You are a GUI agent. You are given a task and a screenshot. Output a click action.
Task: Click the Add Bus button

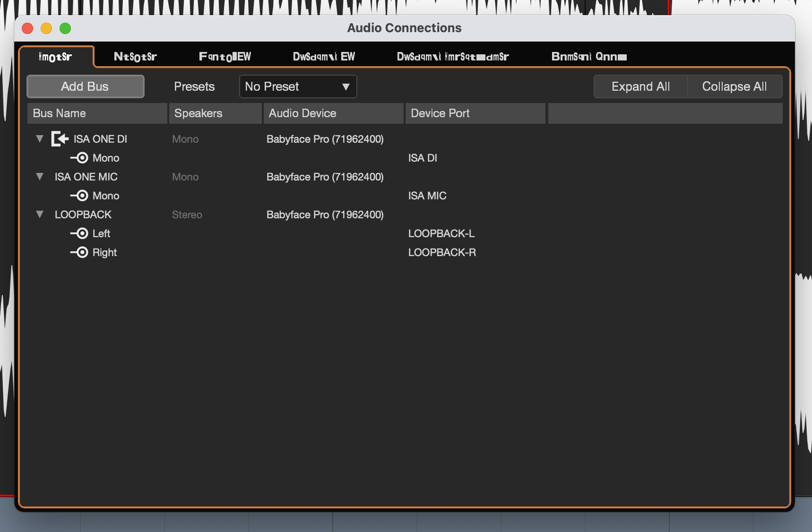[x=85, y=86]
